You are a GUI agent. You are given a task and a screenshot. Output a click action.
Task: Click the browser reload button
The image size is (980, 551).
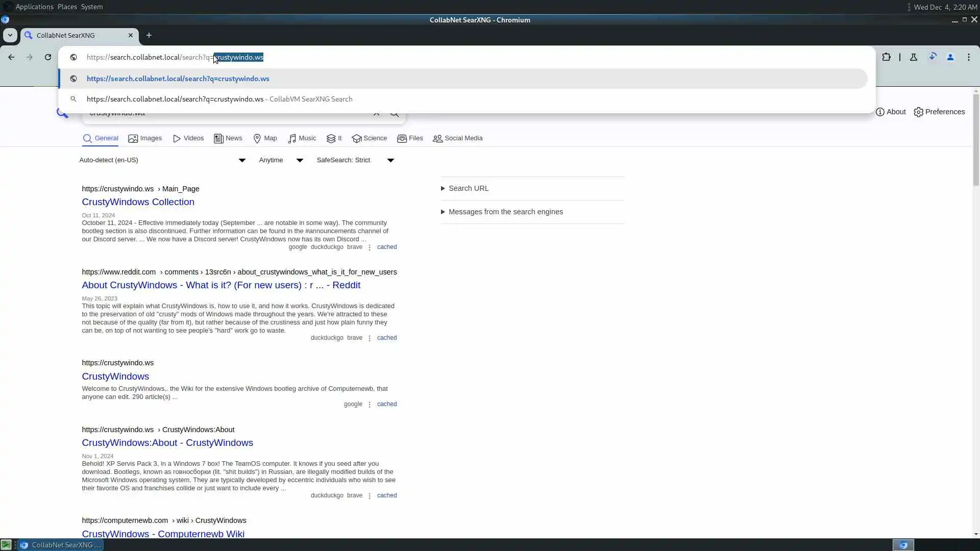coord(48,57)
